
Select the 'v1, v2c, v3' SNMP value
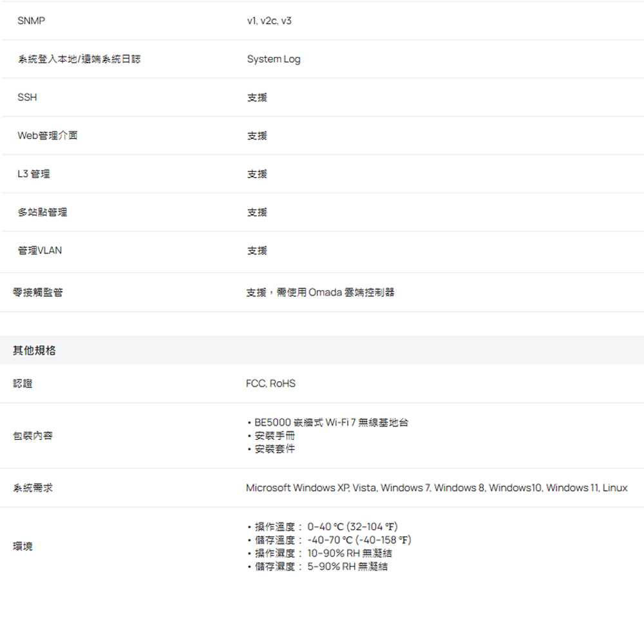pos(269,21)
